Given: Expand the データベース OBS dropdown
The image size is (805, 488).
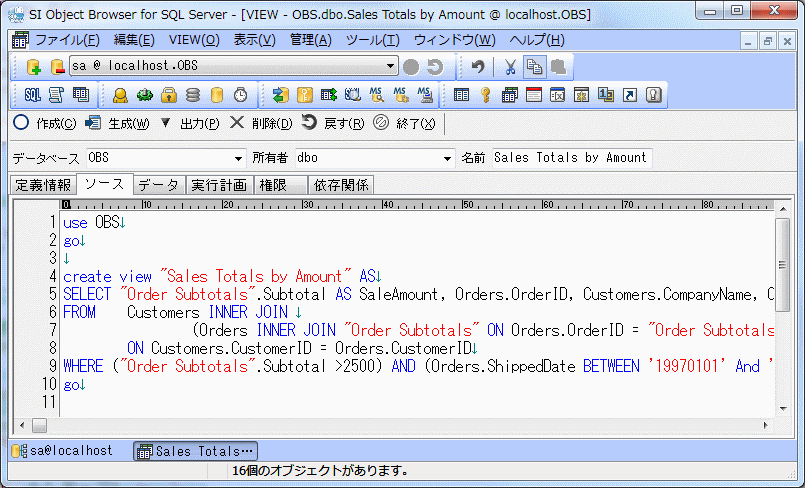Looking at the screenshot, I should point(238,158).
